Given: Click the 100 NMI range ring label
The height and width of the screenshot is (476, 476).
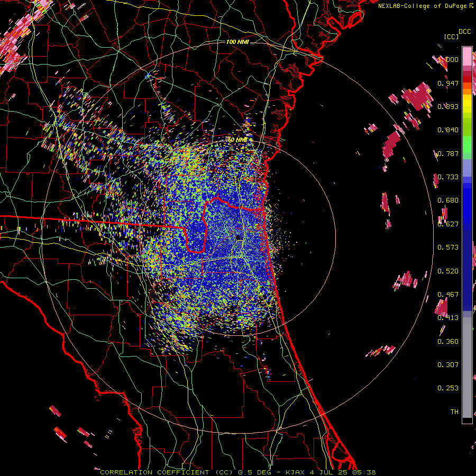Looking at the screenshot, I should click(237, 42).
